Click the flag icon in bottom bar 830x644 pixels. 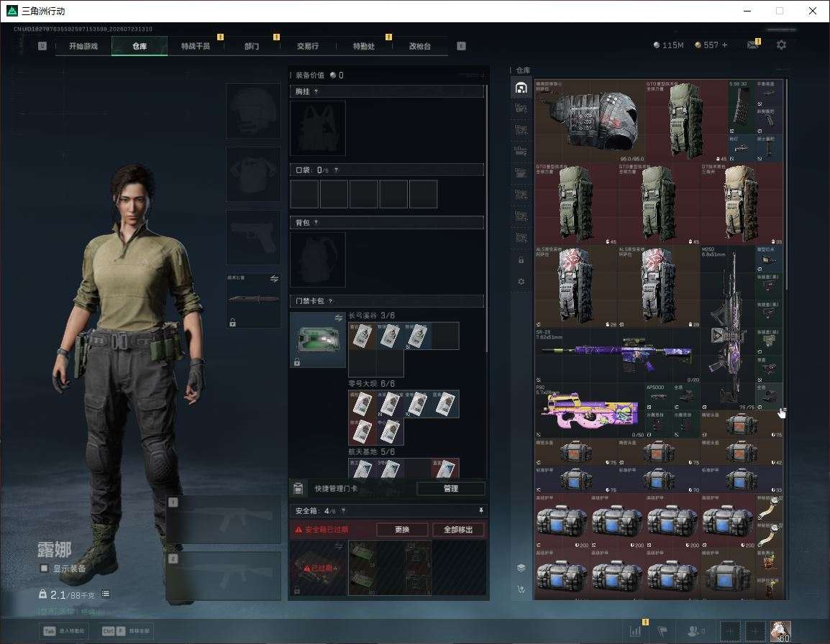(662, 631)
